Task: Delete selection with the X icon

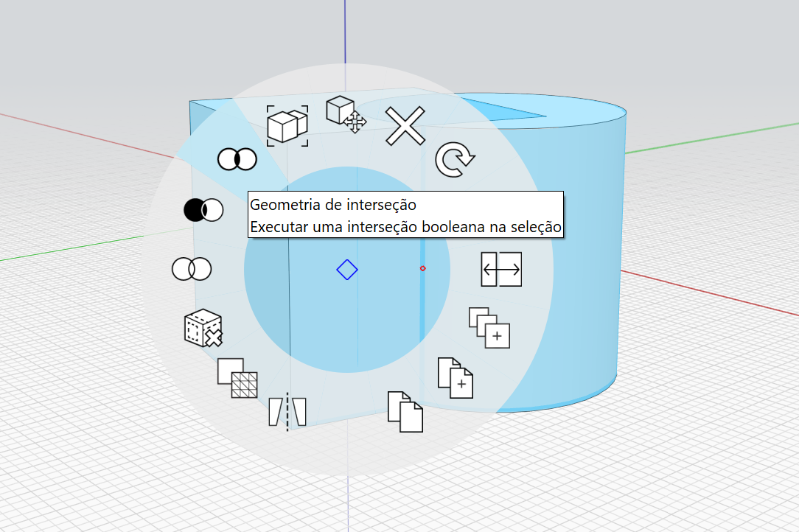Action: tap(405, 125)
